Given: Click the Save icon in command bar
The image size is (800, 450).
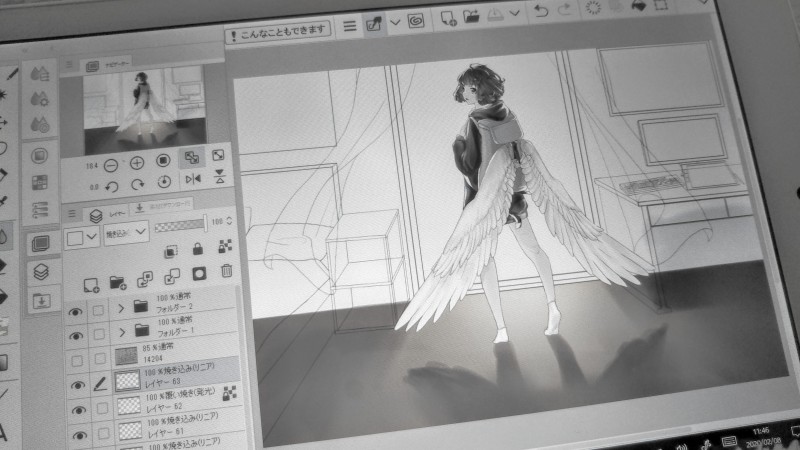Looking at the screenshot, I should coord(495,15).
